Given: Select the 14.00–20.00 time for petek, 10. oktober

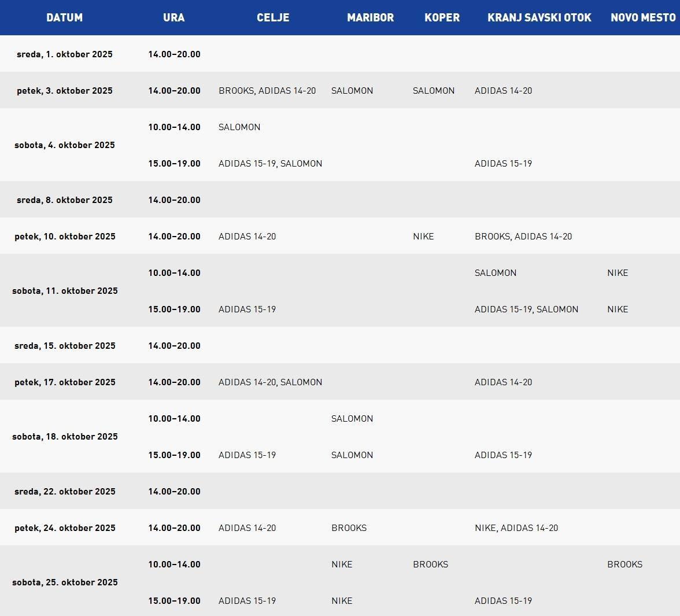Looking at the screenshot, I should pyautogui.click(x=175, y=237).
